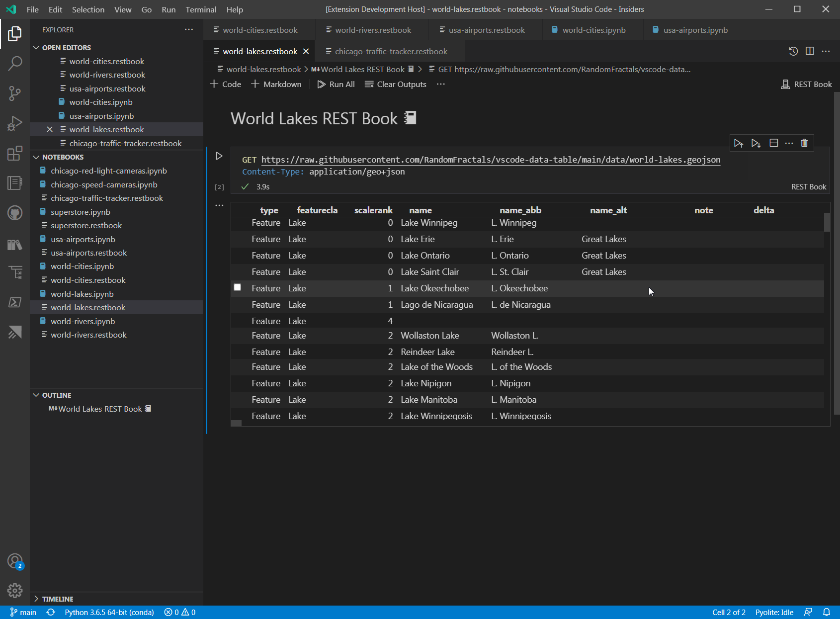Open timeline history icon in editor actions
The image size is (840, 619).
tap(793, 51)
